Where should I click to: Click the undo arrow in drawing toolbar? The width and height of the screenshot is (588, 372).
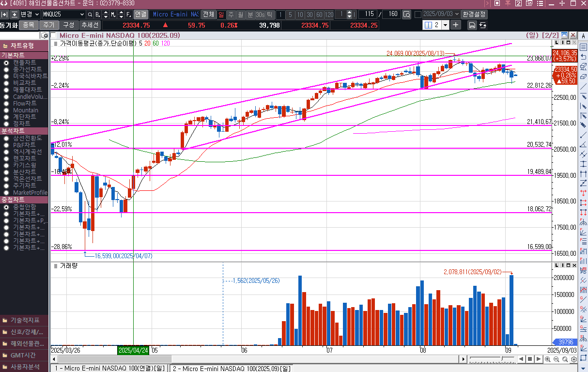click(x=583, y=57)
